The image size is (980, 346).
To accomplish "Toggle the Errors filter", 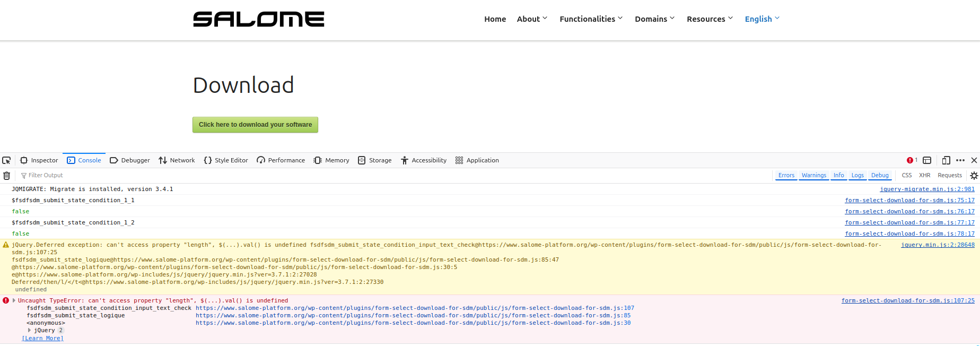I will [x=786, y=176].
